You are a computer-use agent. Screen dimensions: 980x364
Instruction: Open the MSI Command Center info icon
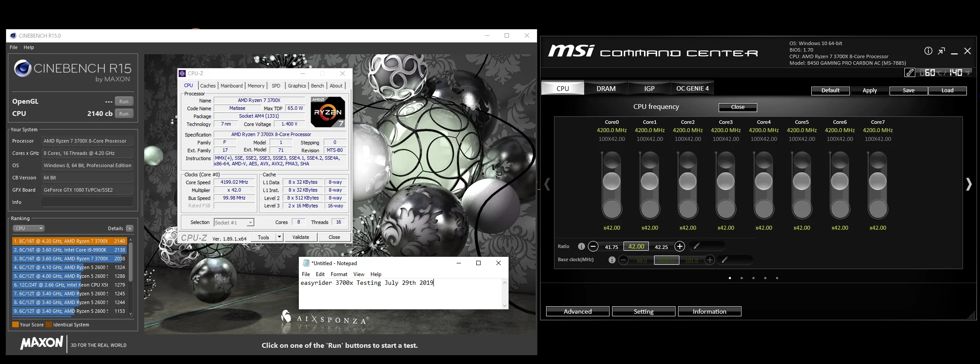[x=928, y=51]
